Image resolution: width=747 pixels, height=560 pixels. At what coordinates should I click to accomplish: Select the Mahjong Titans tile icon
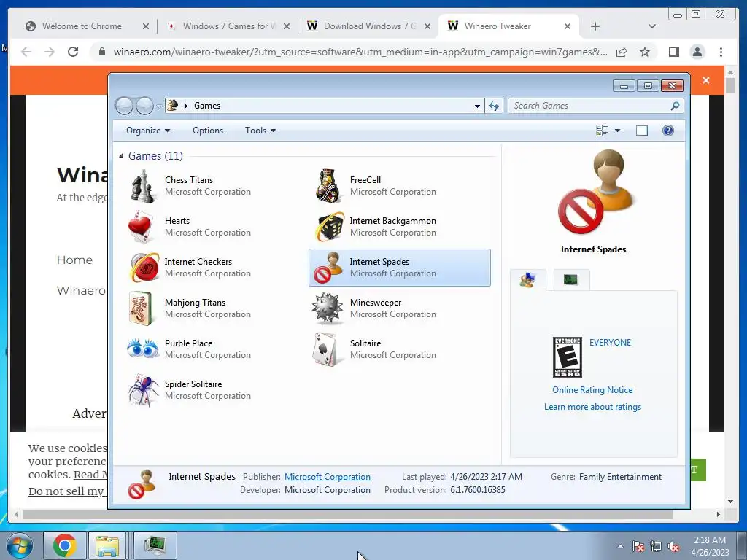tap(141, 308)
